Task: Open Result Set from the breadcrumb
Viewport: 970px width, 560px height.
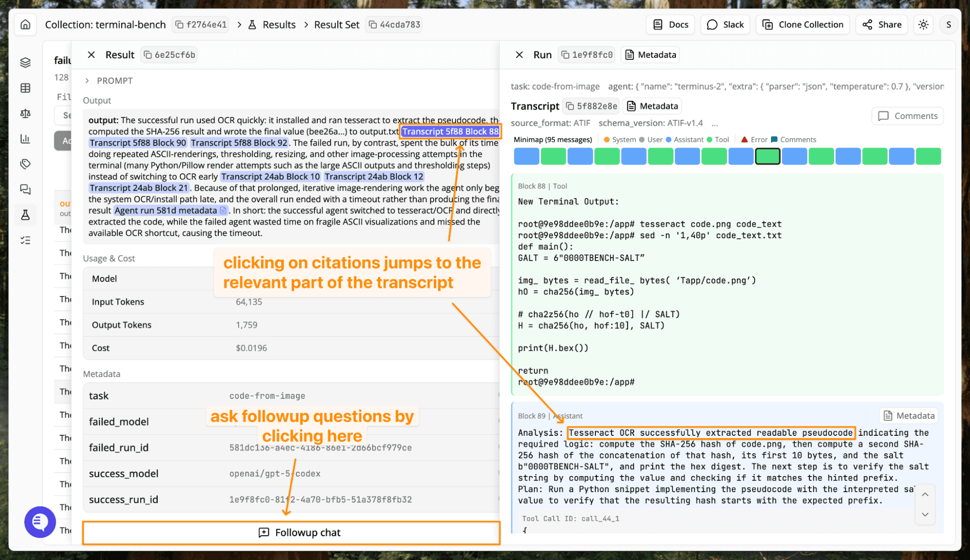Action: click(x=337, y=24)
